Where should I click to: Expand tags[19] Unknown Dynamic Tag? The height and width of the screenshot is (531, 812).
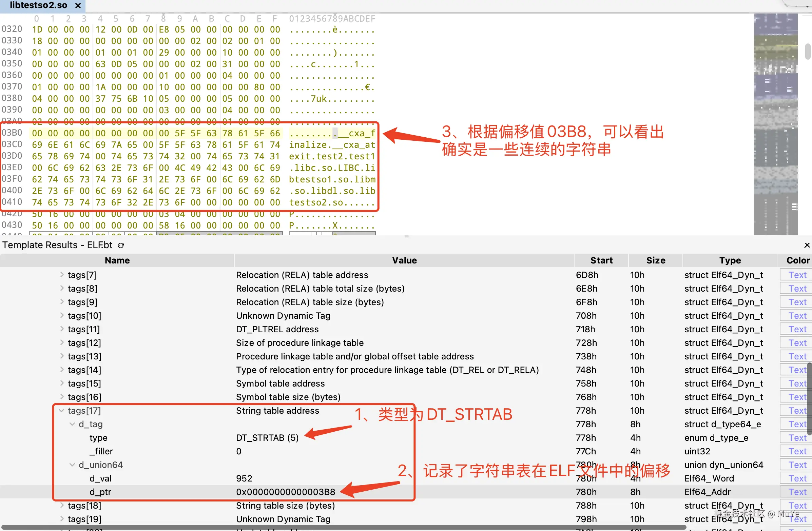[x=61, y=519]
